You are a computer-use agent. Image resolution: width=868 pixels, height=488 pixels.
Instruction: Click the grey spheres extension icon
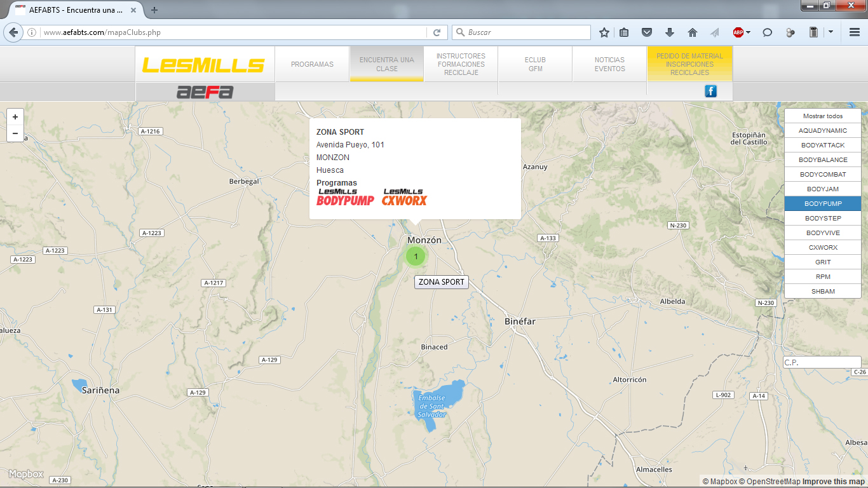click(790, 32)
